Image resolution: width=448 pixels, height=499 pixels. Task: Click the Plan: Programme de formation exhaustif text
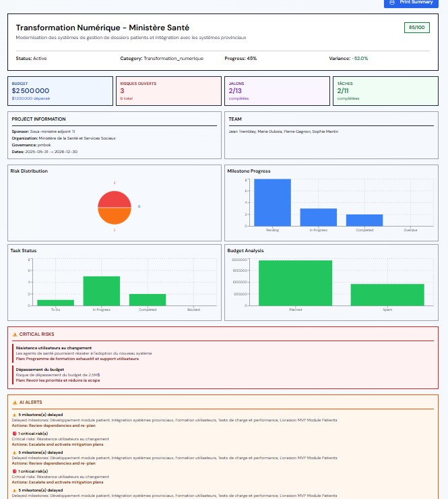pos(77,359)
